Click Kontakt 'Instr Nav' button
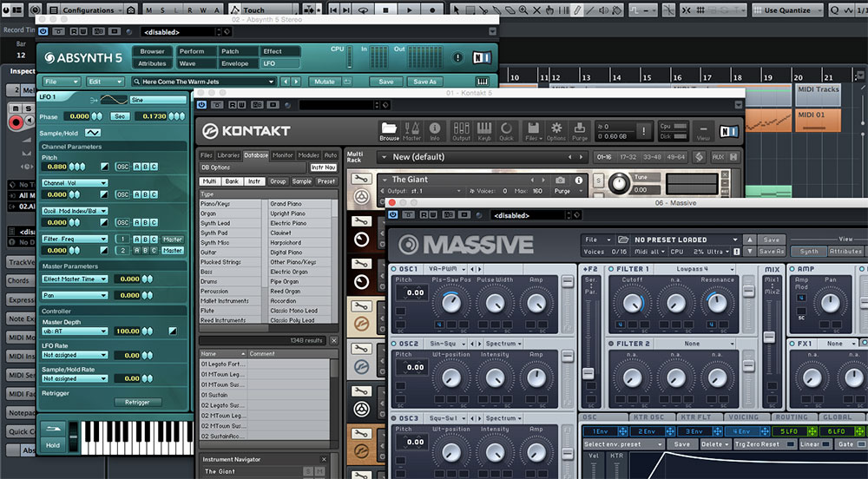The height and width of the screenshot is (479, 868). (323, 167)
